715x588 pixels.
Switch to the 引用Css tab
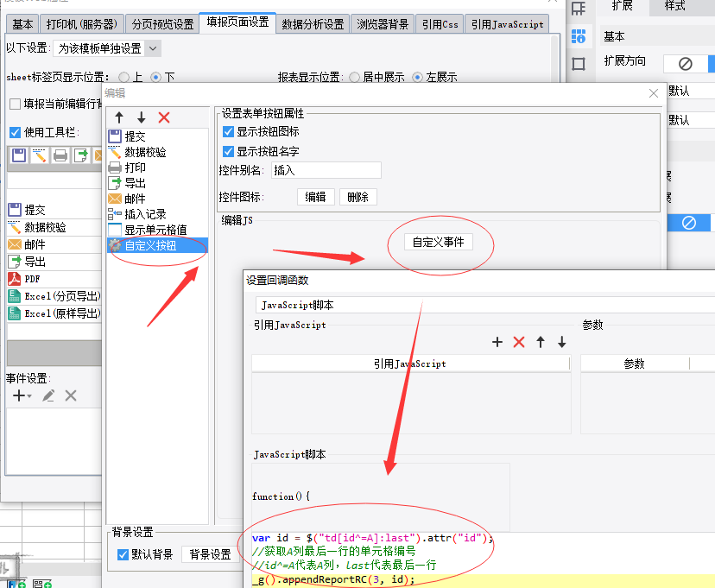coord(440,24)
